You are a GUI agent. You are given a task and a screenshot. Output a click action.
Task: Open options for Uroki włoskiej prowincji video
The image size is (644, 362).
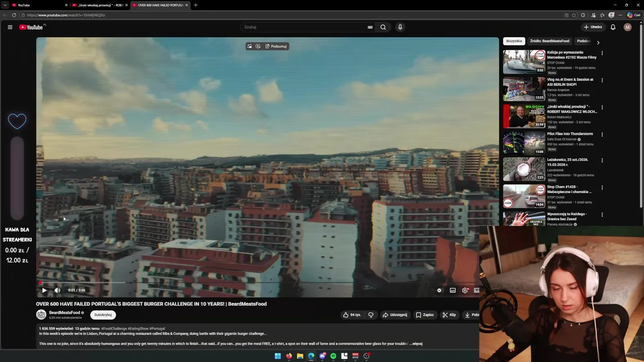point(602,107)
